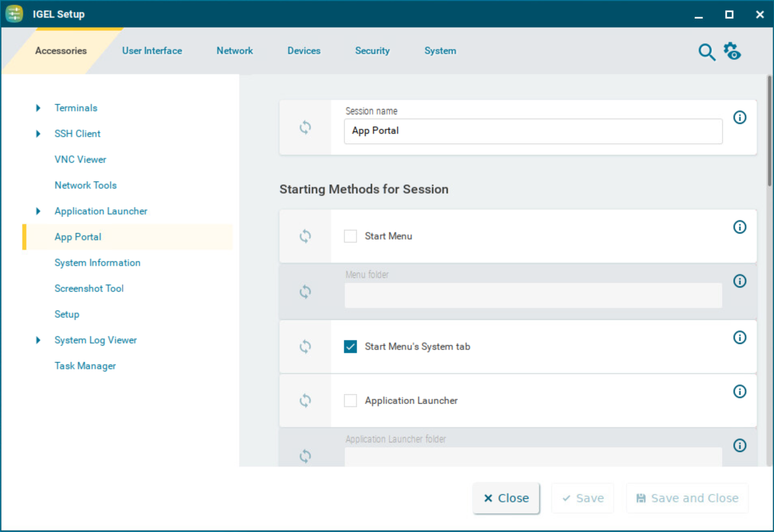This screenshot has width=774, height=532.
Task: Click the IGEL logo in the title bar
Action: pos(14,13)
